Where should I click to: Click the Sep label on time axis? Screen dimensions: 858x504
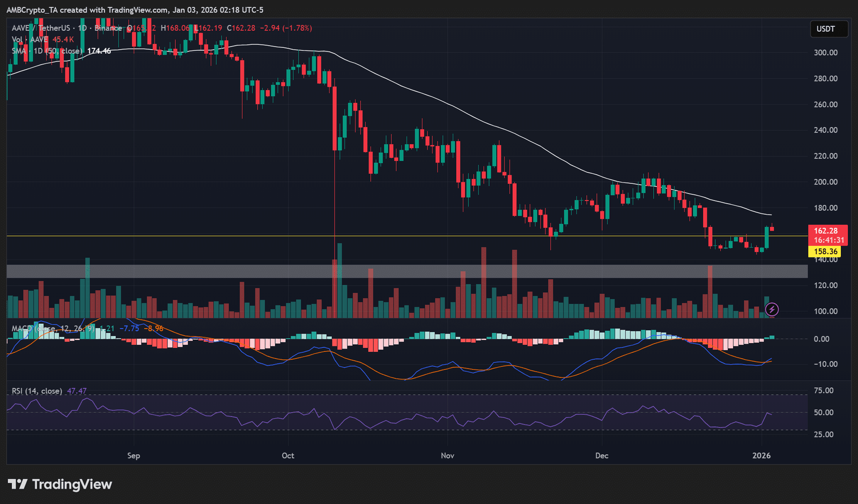click(x=134, y=456)
